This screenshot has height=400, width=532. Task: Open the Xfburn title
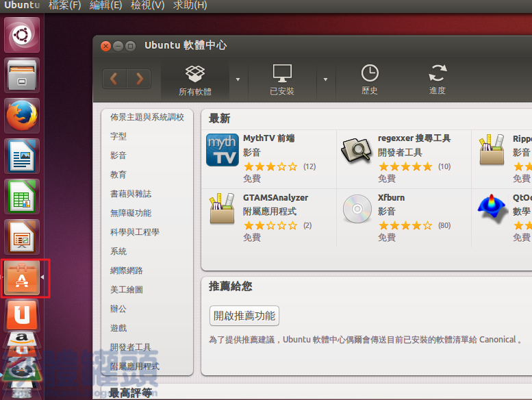point(391,197)
